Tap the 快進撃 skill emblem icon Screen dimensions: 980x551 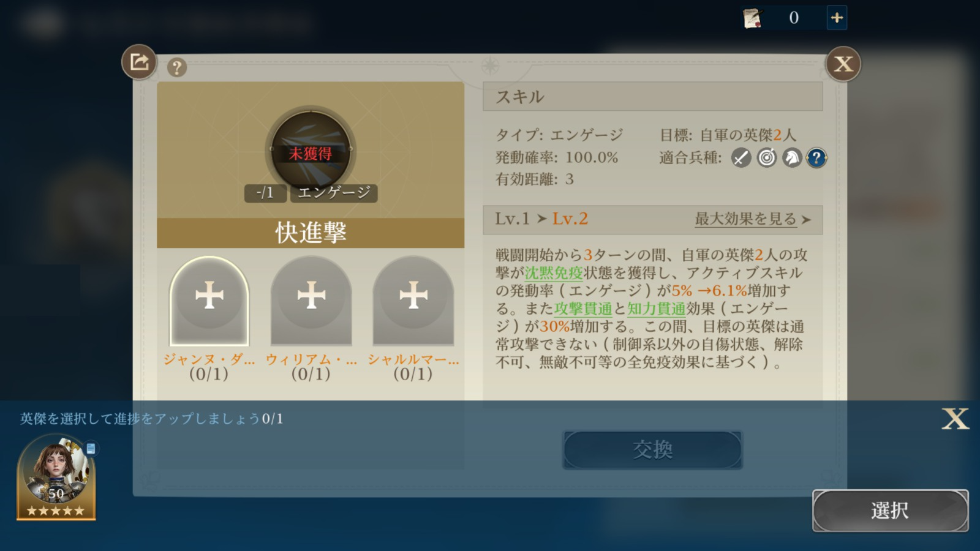coord(311,150)
